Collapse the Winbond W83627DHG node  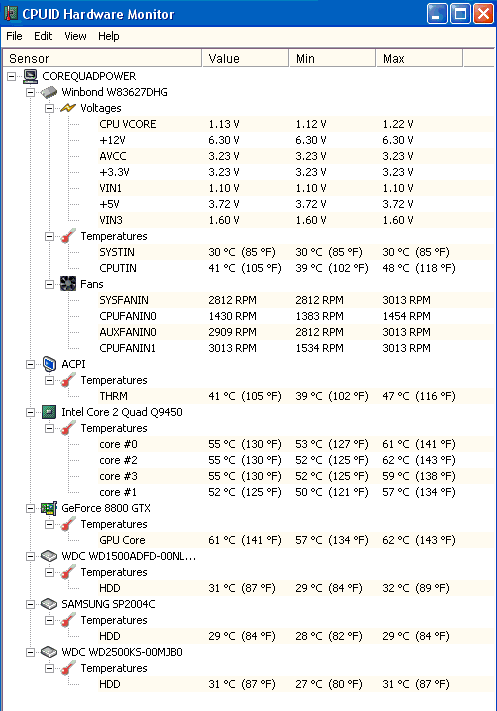click(30, 93)
